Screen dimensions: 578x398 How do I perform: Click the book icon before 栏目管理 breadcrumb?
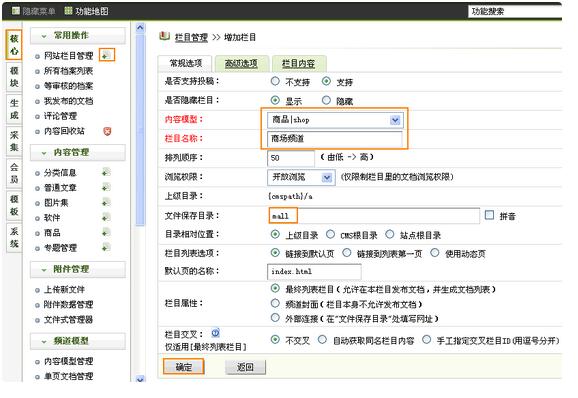click(164, 36)
